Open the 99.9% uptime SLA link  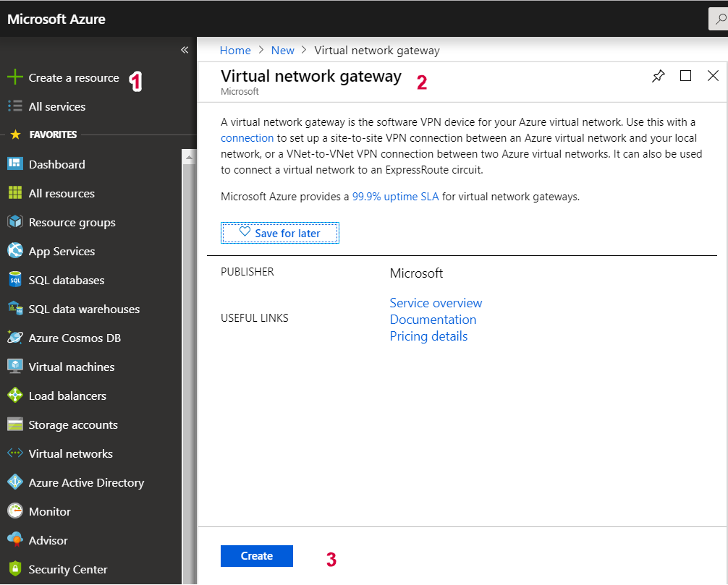tap(395, 197)
